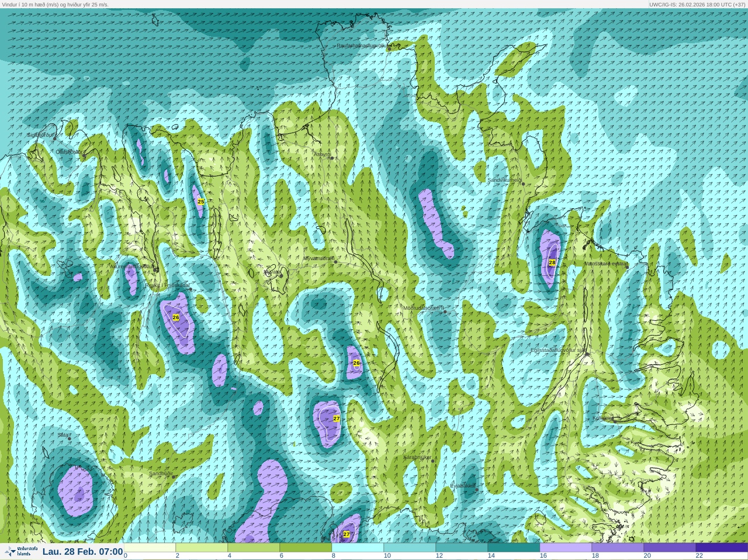Select the 20–22 m/s legend swatch
Viewport: 748px width, 560px height.
pos(670,548)
